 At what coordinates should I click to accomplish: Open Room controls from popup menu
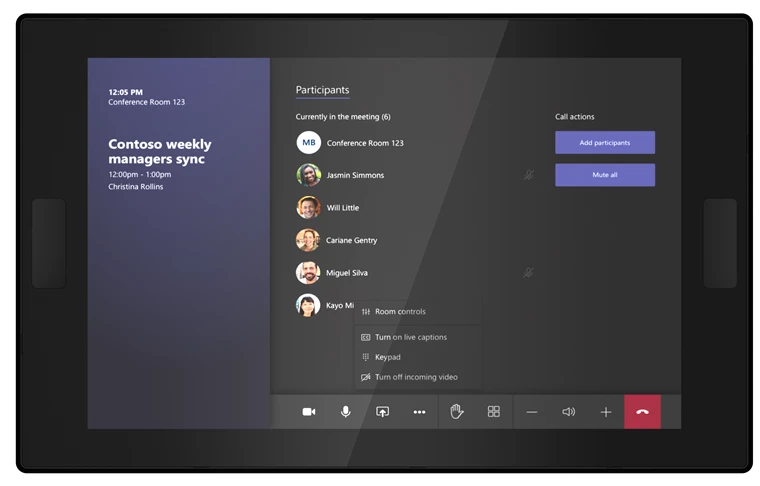point(400,312)
